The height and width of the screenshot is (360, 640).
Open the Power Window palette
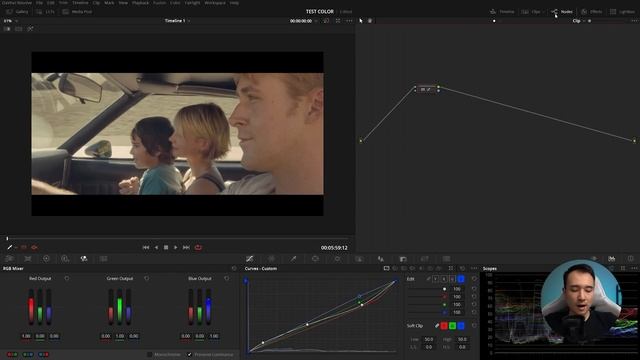tap(315, 259)
